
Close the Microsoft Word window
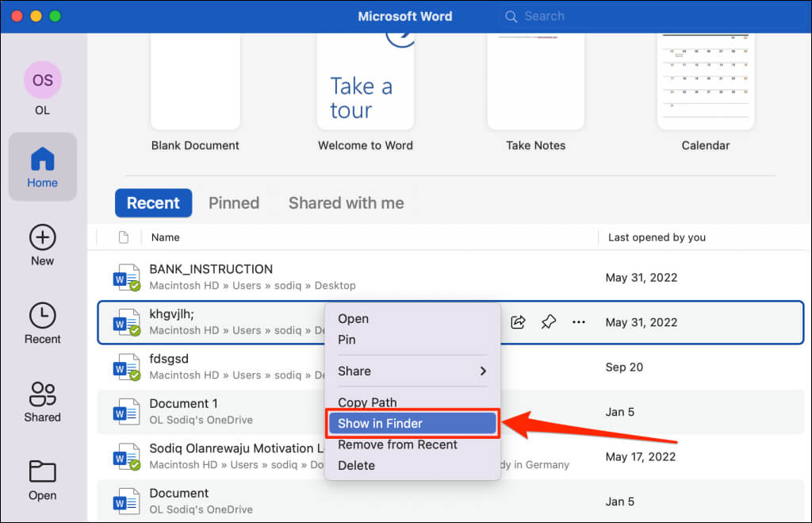click(17, 17)
